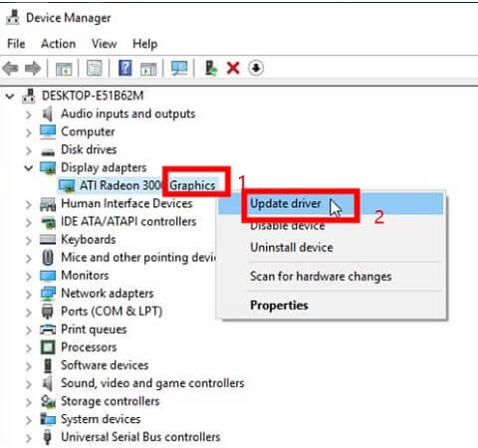Expand the Monitors chevron
The image size is (478, 448).
pos(29,276)
